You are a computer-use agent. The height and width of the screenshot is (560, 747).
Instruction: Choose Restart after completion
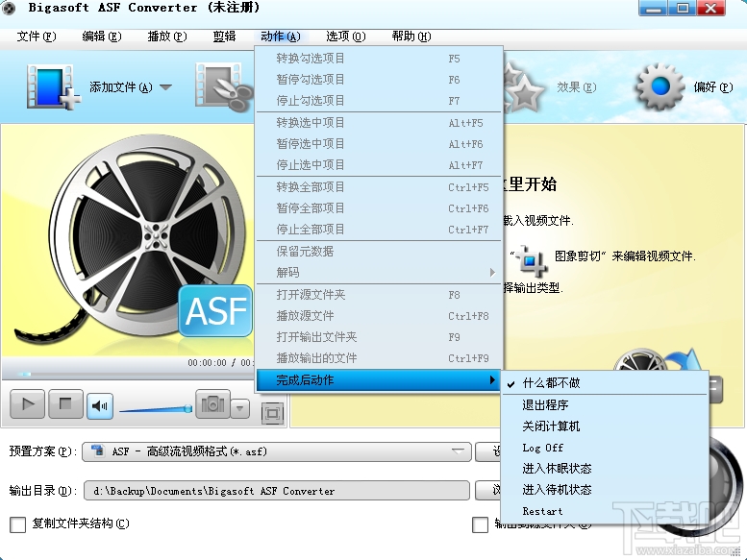605,511
